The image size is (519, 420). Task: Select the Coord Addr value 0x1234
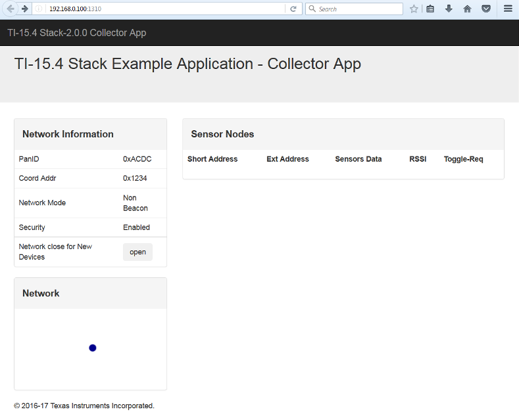[x=135, y=178]
